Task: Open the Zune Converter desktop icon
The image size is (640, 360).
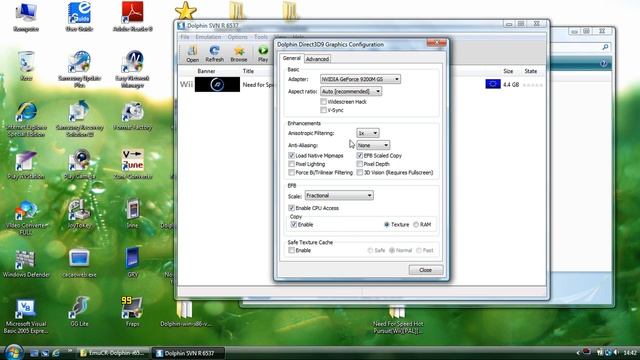Action: pyautogui.click(x=133, y=165)
